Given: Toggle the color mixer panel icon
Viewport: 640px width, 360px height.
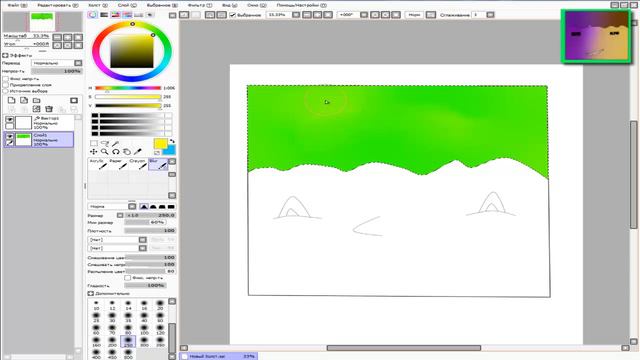Looking at the screenshot, I should pyautogui.click(x=127, y=15).
